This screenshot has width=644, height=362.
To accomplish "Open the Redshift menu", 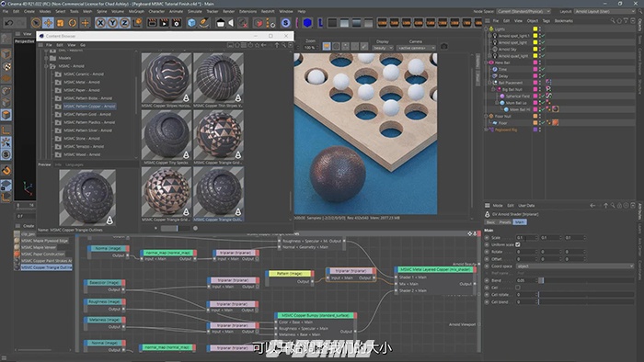I will point(268,11).
